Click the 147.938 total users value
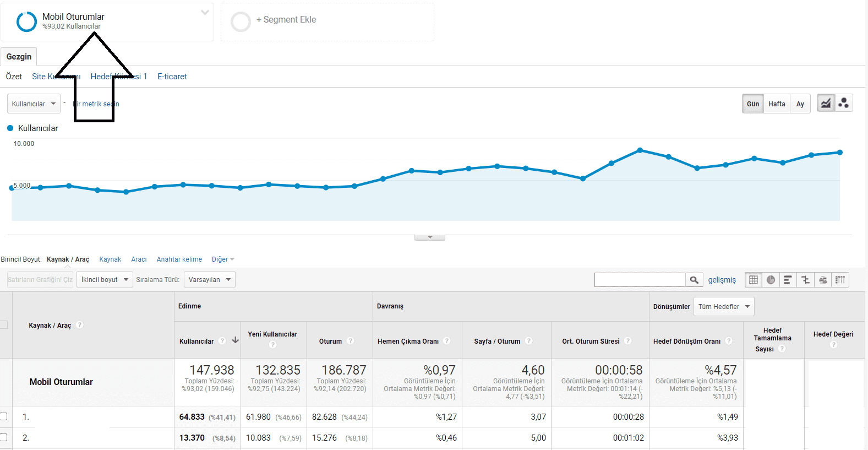Screen dimensions: 868x450 point(212,370)
